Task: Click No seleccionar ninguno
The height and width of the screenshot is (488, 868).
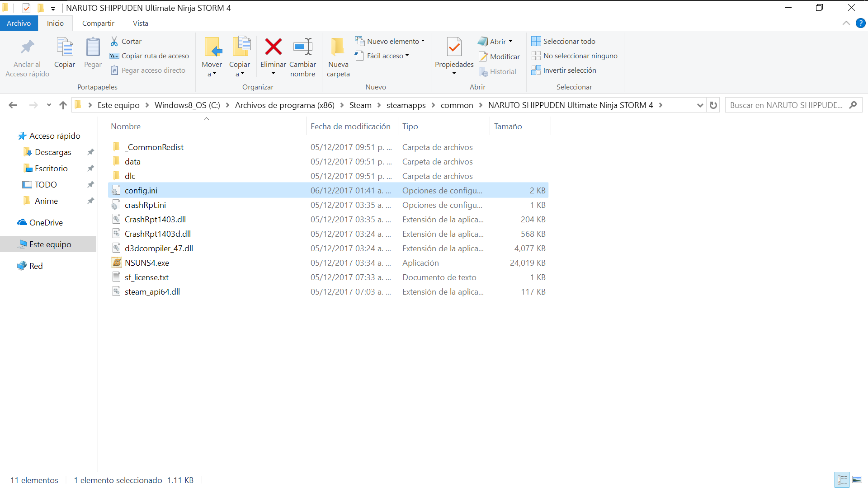Action: pos(575,56)
